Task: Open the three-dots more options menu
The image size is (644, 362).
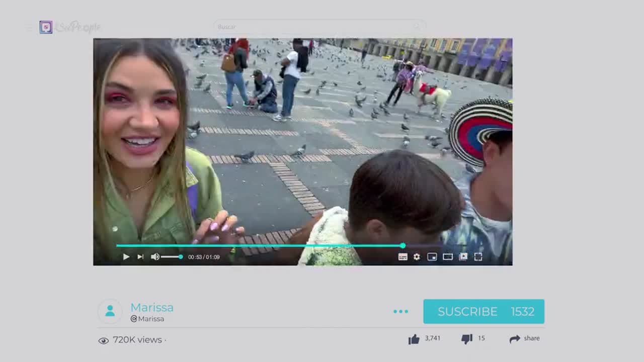Action: (400, 312)
